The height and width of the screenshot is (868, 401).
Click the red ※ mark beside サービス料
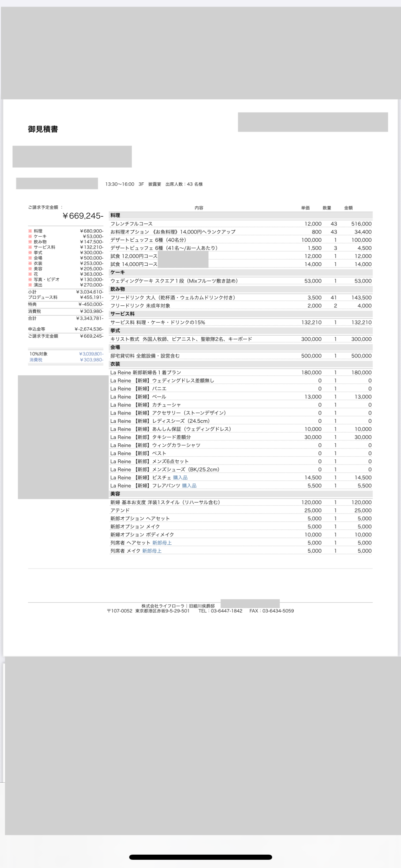click(x=30, y=247)
